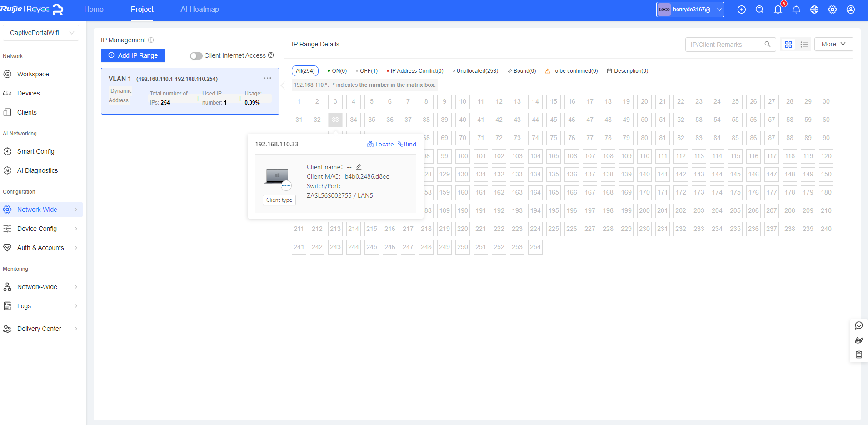Screen dimensions: 868x425
Task: Open global search from the top bar
Action: (759, 9)
